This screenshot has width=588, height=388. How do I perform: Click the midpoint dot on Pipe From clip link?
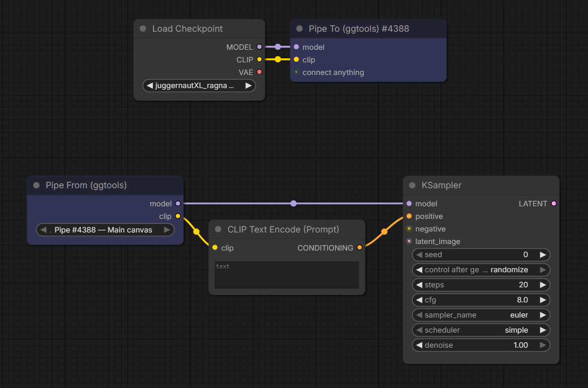click(196, 232)
